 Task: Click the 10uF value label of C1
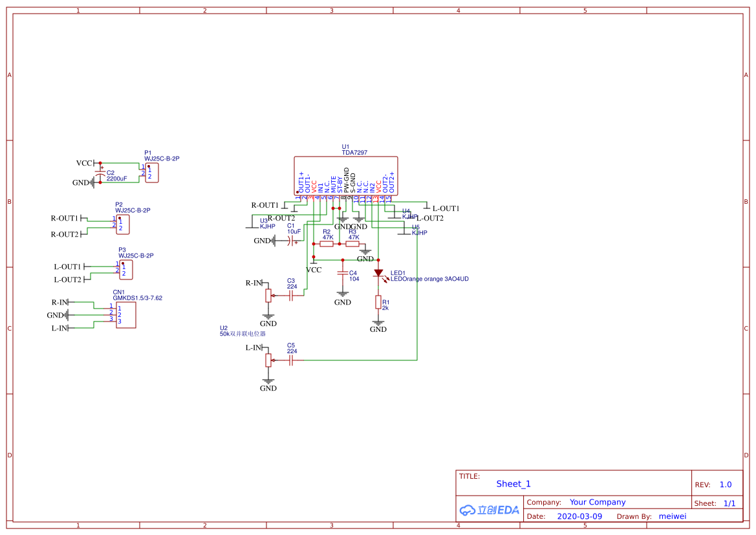[294, 232]
